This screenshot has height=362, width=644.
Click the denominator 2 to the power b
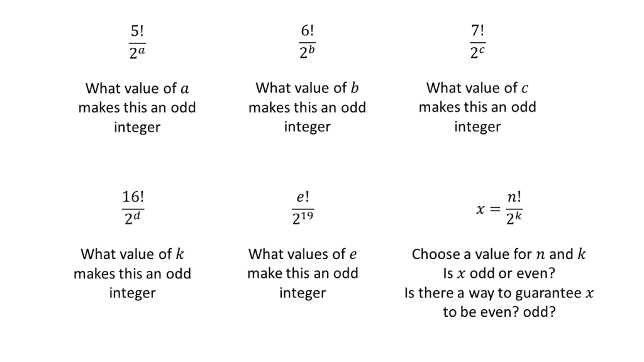pyautogui.click(x=308, y=53)
